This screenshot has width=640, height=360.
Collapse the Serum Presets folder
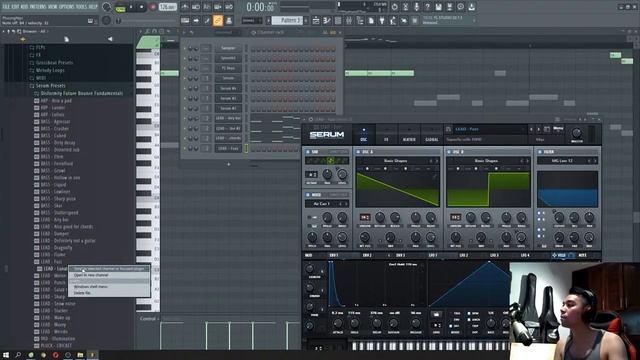coord(50,86)
